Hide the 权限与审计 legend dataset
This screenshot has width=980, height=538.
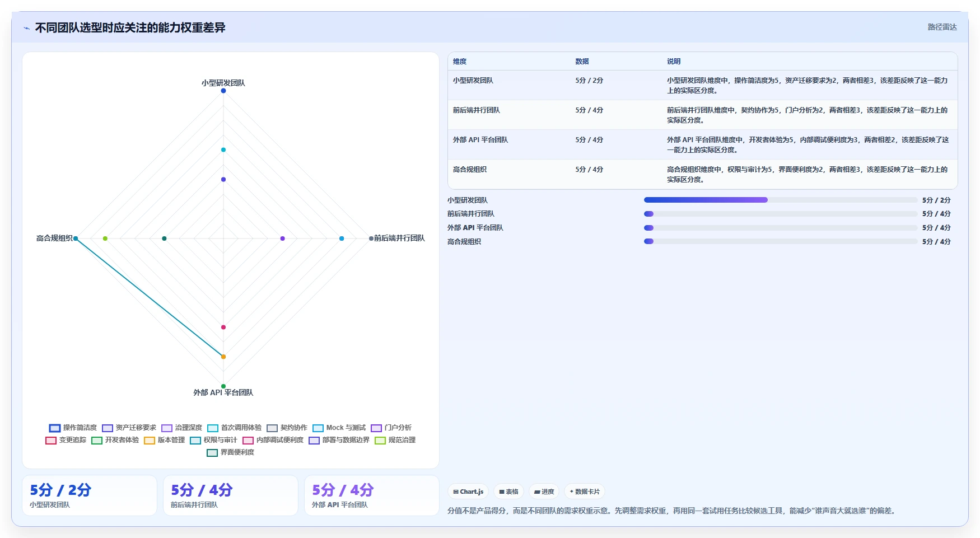213,440
